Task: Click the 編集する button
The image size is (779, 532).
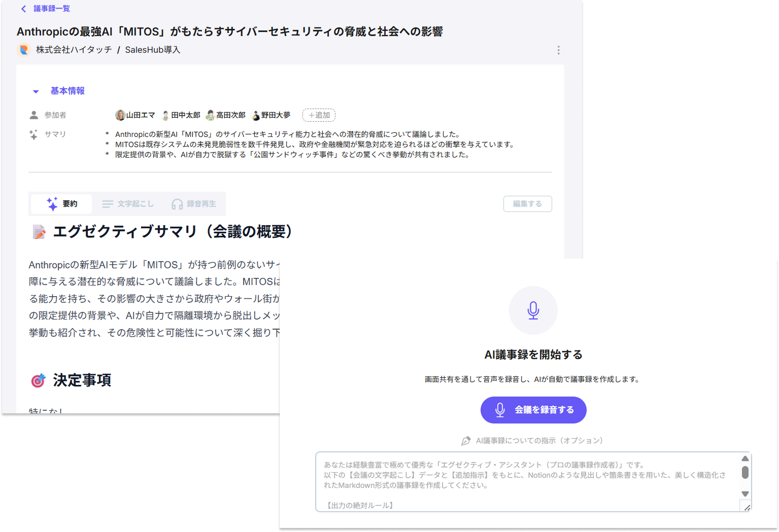Action: coord(527,204)
